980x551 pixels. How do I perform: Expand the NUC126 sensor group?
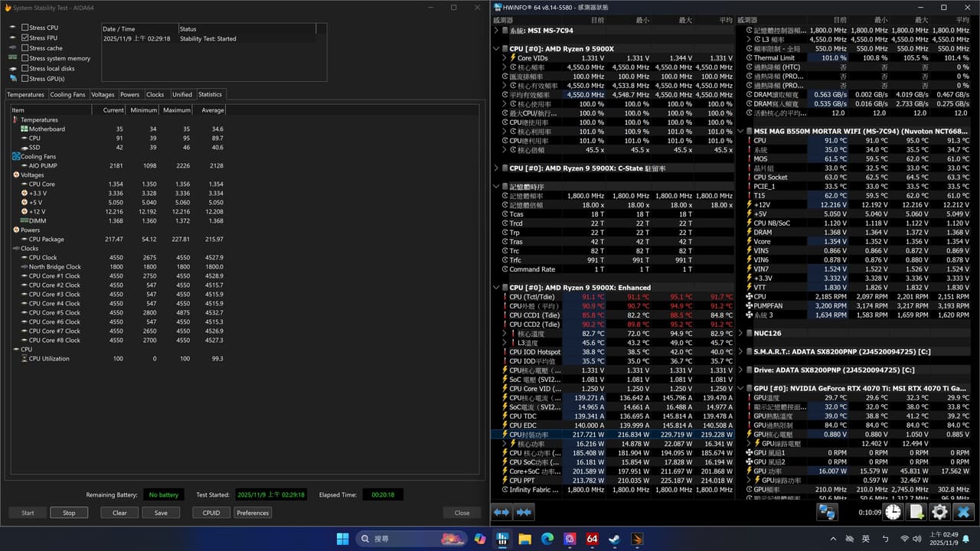coord(740,334)
